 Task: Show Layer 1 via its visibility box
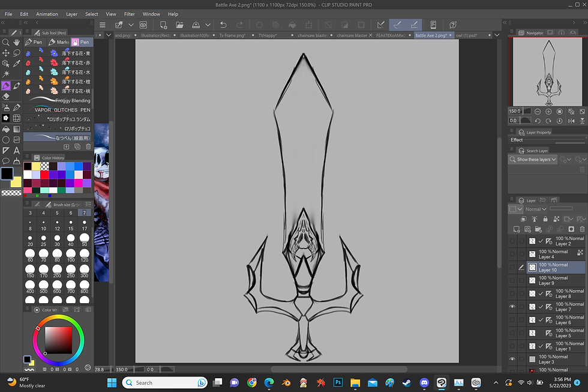(x=512, y=346)
